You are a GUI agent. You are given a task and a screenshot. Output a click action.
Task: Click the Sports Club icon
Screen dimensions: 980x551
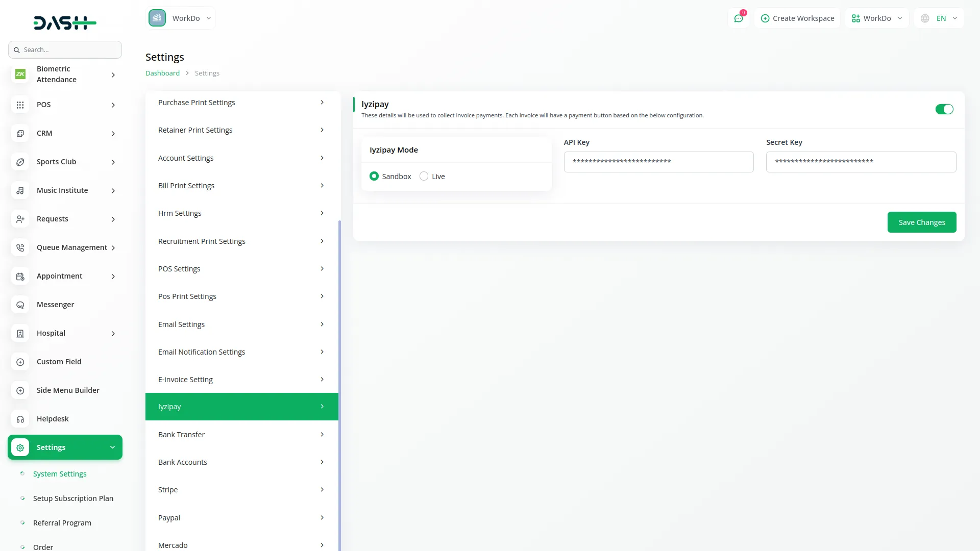click(x=20, y=162)
